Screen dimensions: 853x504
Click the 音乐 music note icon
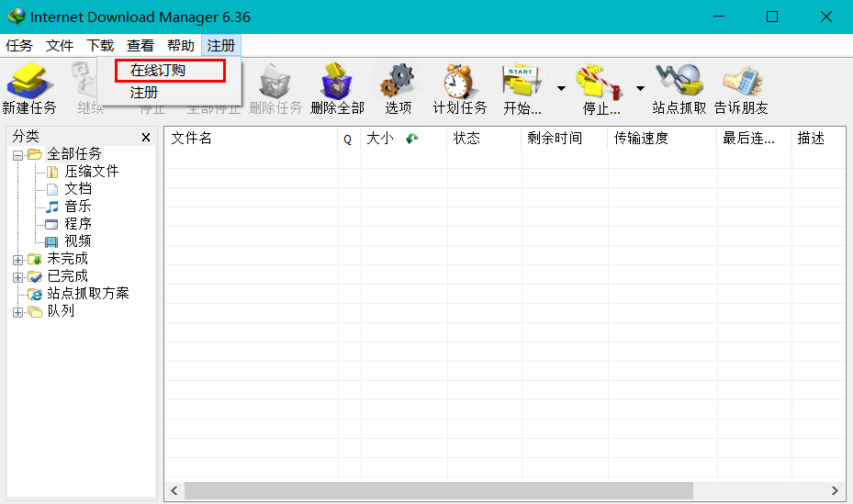click(x=52, y=207)
